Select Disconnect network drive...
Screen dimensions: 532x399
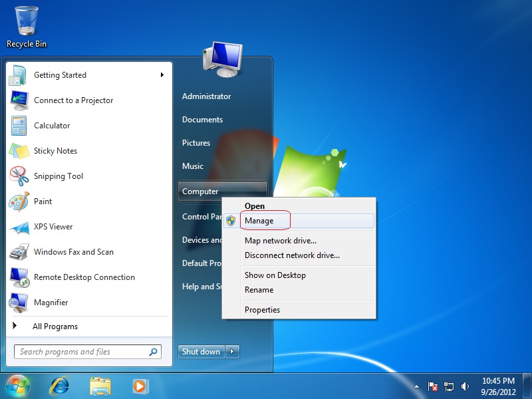[x=299, y=255]
